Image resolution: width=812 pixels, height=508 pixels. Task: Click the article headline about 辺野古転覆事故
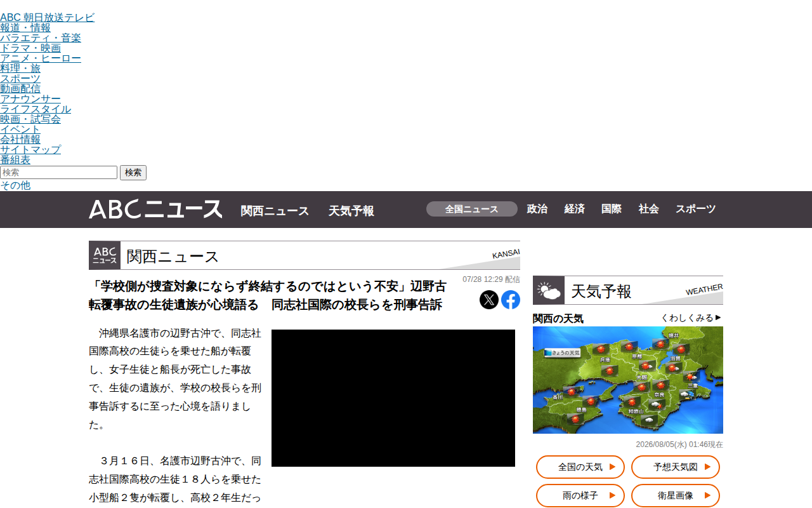[267, 296]
